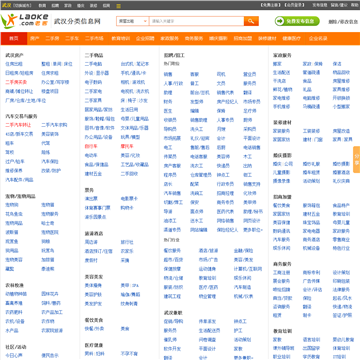
Task: Open the red 摩托车 link
Action: pyautogui.click(x=127, y=146)
